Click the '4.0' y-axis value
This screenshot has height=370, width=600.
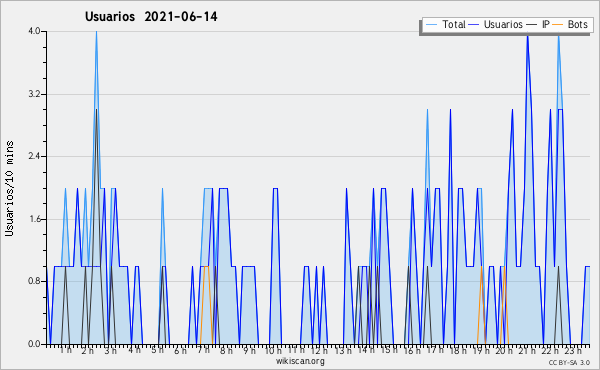[34, 31]
